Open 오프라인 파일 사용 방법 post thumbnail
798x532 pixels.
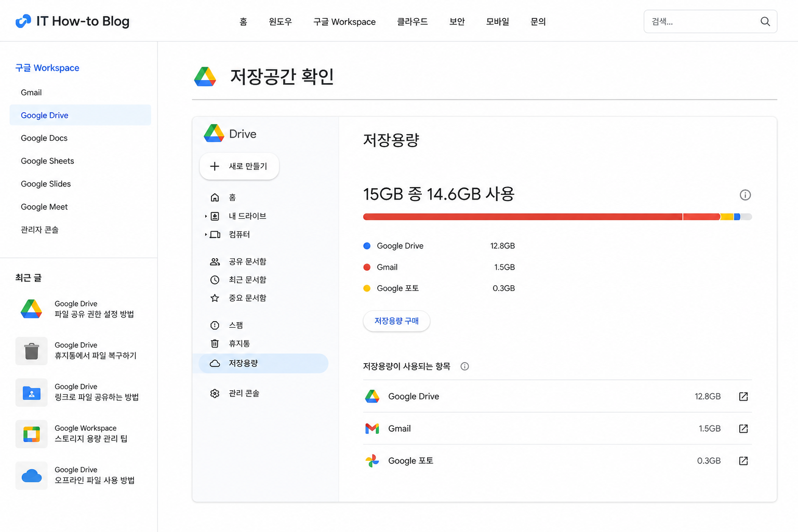pyautogui.click(x=32, y=475)
